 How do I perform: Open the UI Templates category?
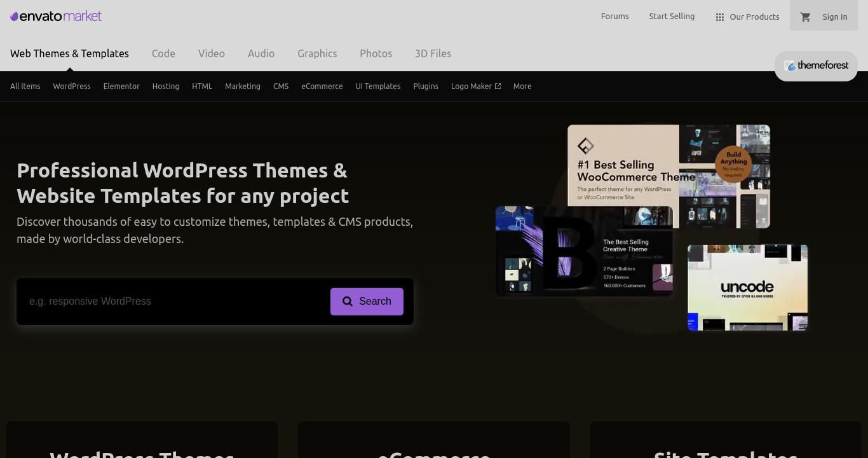click(378, 87)
